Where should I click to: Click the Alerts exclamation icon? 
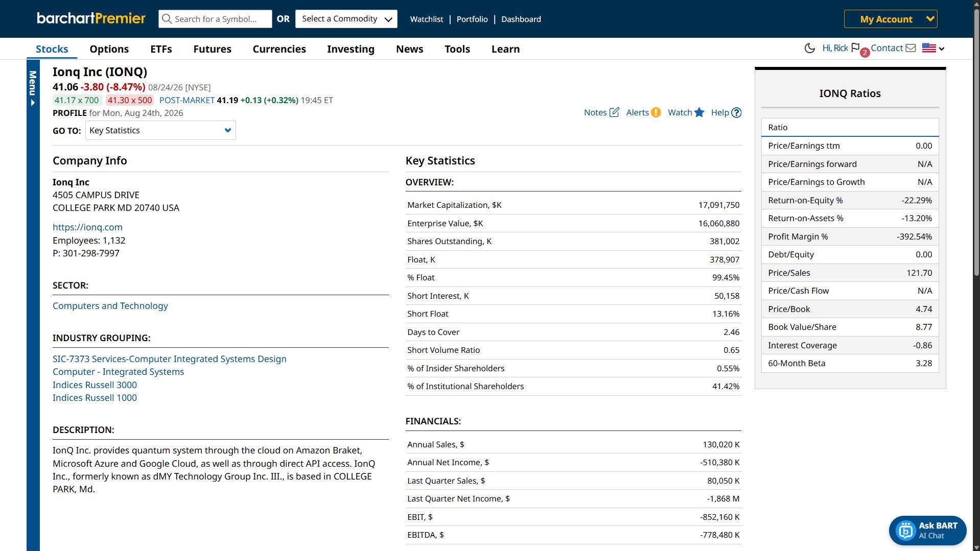[656, 112]
